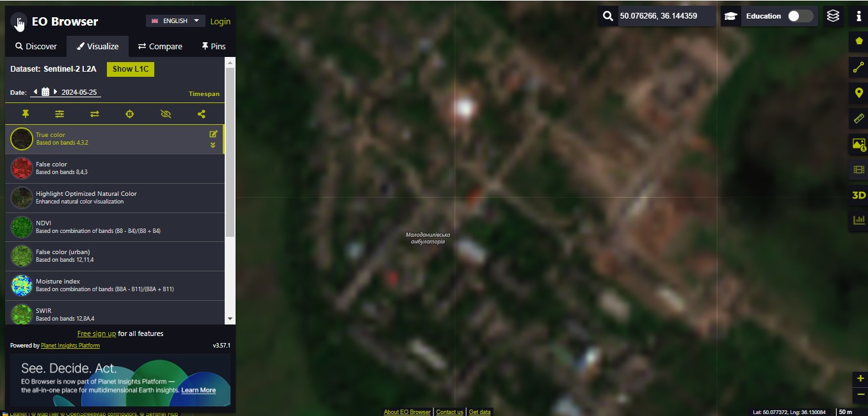The image size is (868, 416).
Task: Open the layers selection icon
Action: point(833,16)
